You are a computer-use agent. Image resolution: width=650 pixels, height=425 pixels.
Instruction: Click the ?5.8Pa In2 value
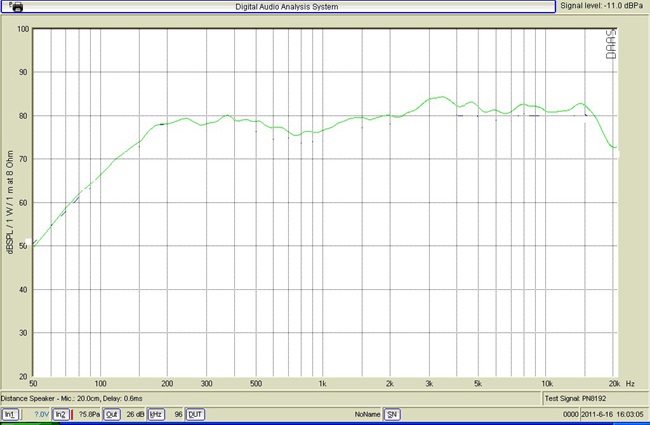89,414
